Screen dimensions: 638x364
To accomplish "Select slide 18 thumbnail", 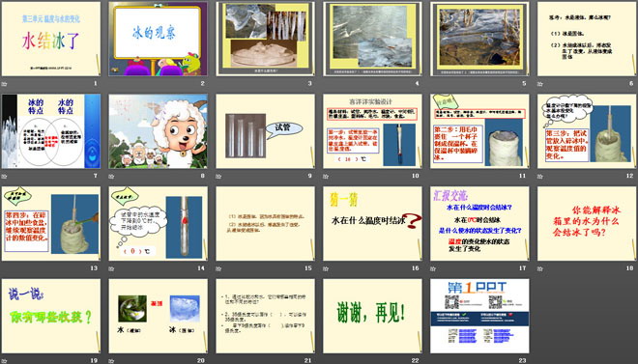I will [x=587, y=223].
